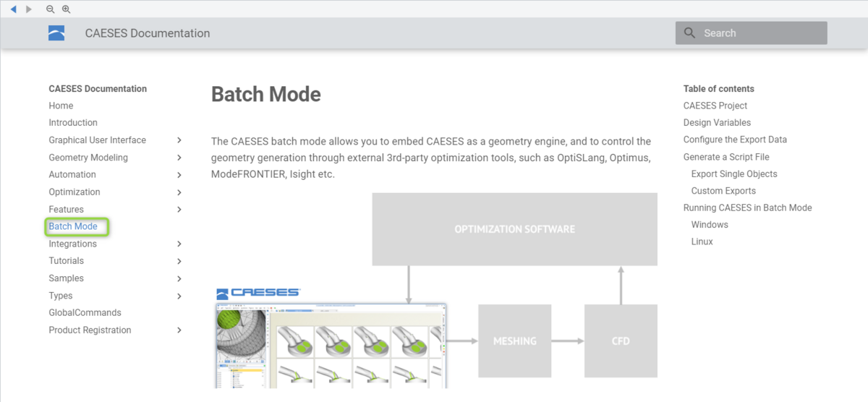Expand the Product Registration chevron

[179, 330]
